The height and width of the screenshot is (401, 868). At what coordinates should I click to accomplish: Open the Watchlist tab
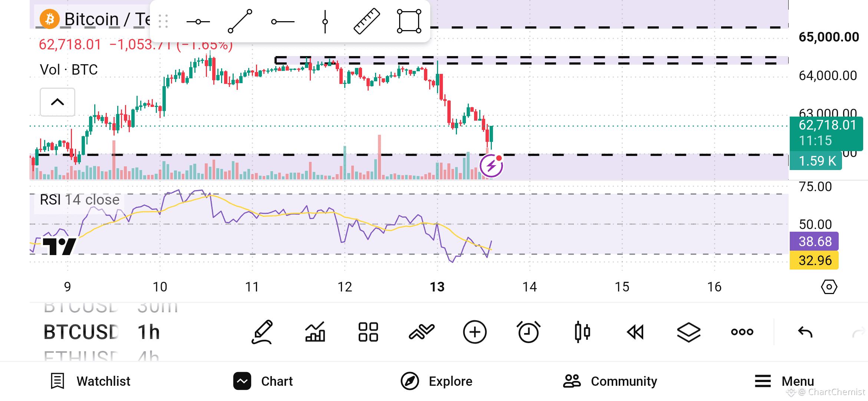coord(91,381)
